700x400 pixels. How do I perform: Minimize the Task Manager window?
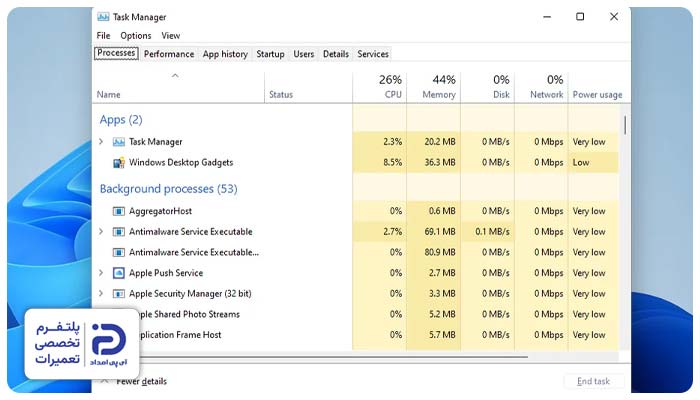(x=547, y=17)
